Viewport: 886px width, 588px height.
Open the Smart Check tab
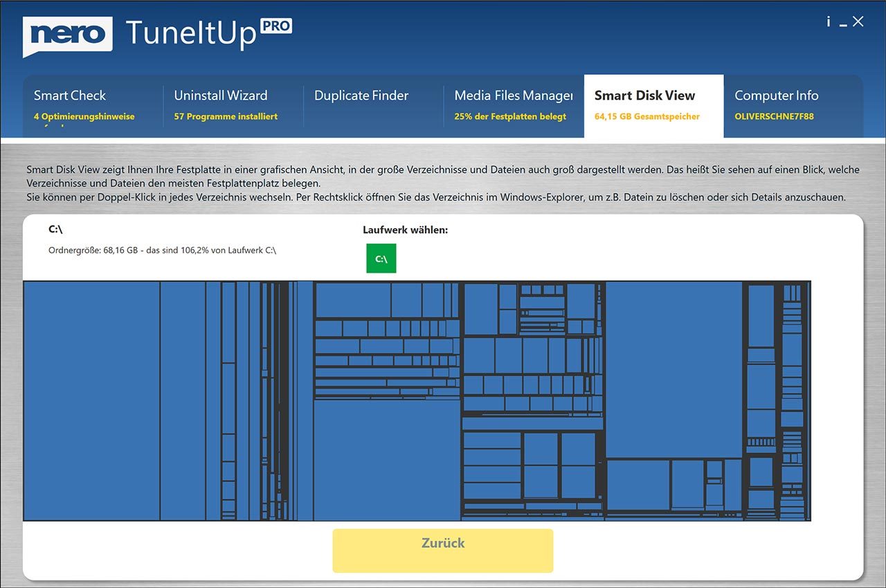[93, 106]
